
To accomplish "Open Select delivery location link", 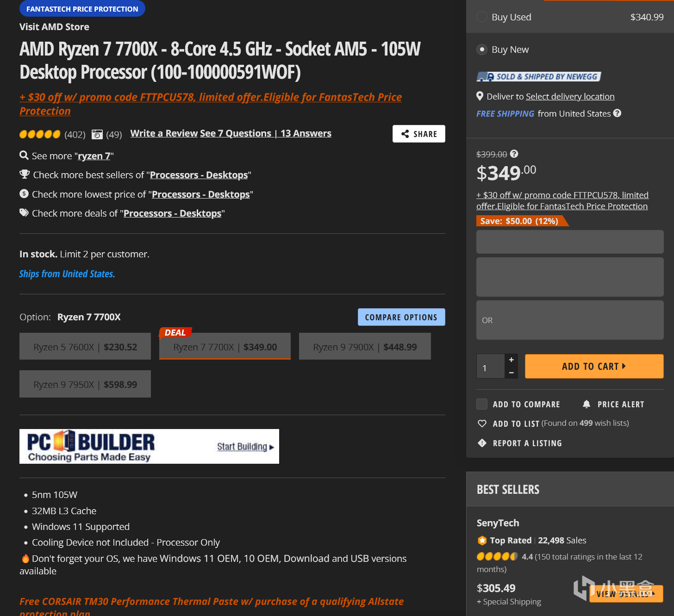I will tap(570, 96).
